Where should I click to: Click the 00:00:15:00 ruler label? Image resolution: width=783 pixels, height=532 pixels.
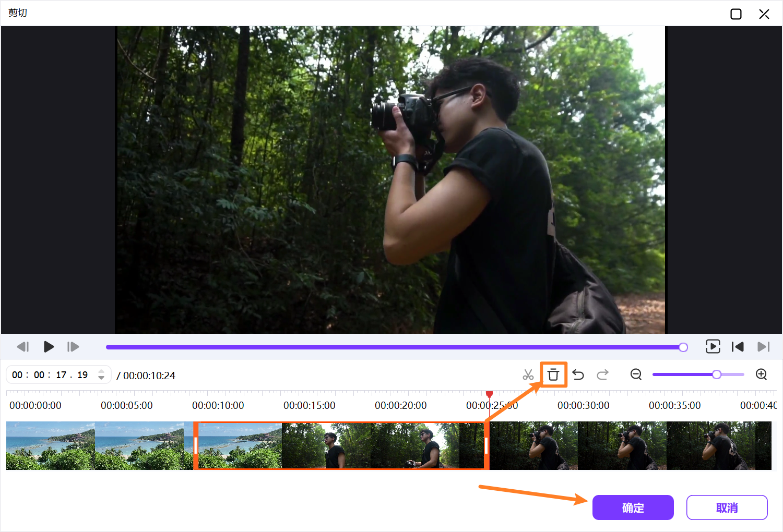pos(310,405)
